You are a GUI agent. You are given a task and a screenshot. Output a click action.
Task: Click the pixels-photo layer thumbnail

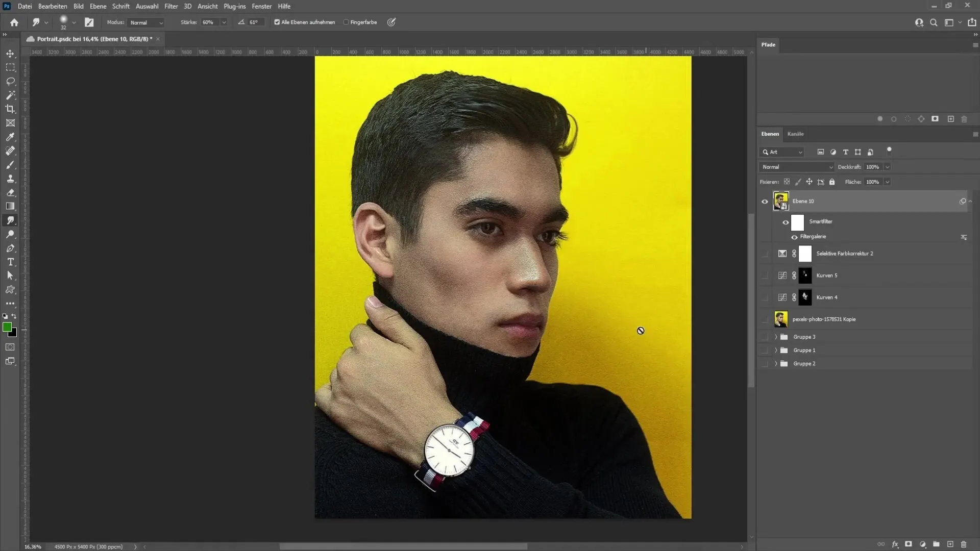780,319
